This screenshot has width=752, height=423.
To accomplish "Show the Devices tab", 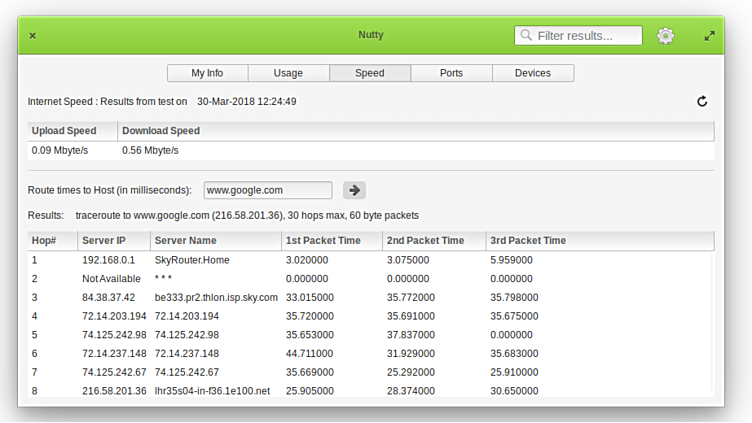I will pyautogui.click(x=532, y=73).
